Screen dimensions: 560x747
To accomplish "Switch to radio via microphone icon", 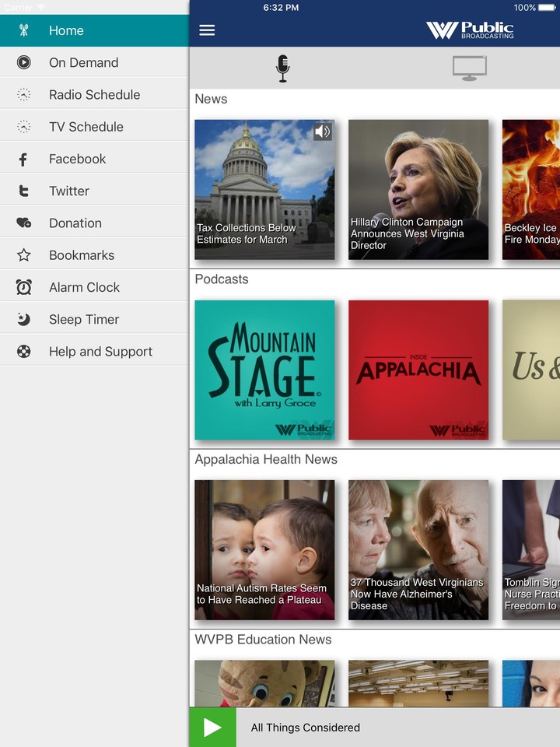I will point(283,68).
